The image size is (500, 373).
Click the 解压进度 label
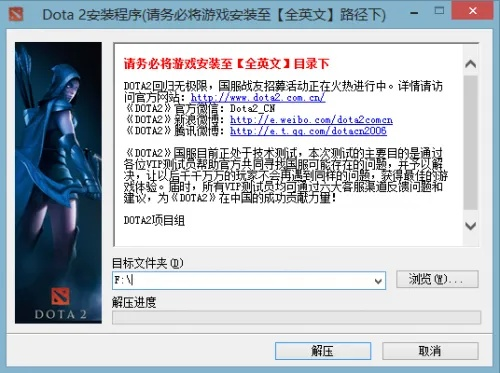point(134,302)
